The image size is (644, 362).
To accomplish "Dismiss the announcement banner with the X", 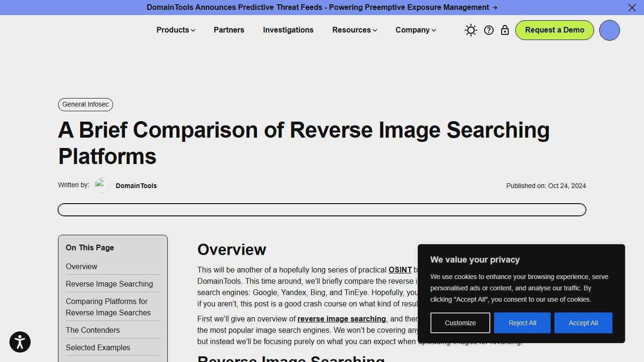I will pos(632,8).
